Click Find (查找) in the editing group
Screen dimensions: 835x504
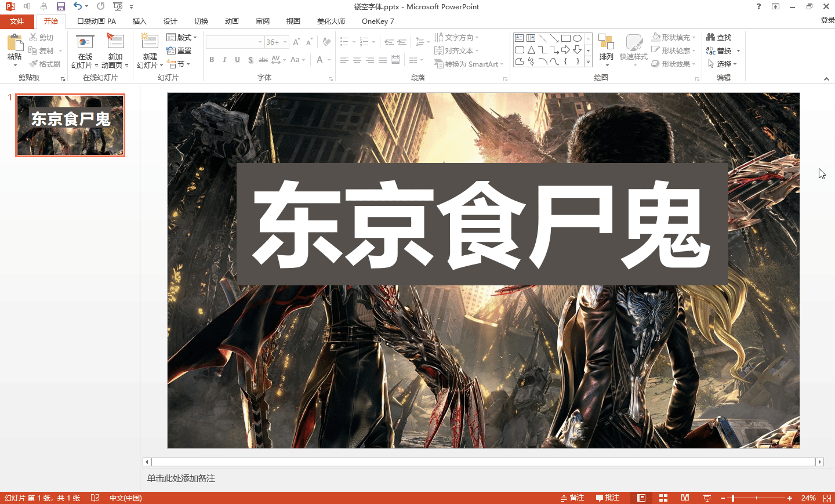pyautogui.click(x=719, y=37)
